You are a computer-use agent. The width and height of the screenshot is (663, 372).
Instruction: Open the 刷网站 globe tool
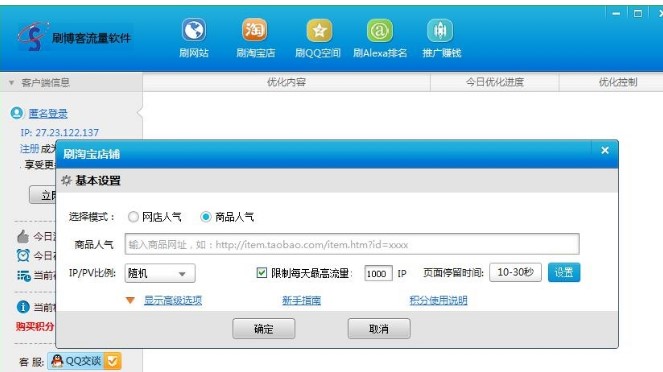194,38
